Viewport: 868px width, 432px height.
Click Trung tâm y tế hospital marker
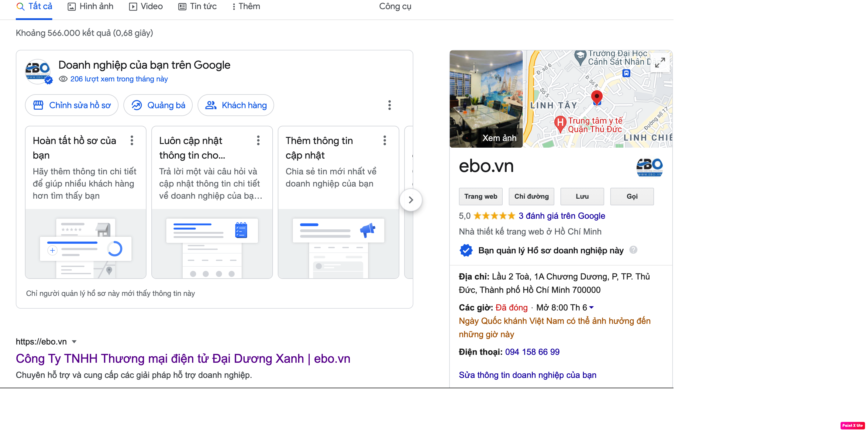point(560,124)
